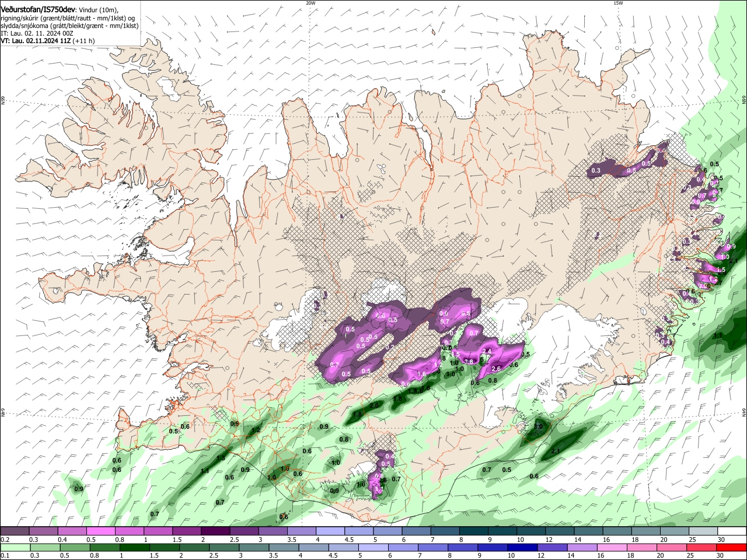Click the gray-purple 0.2–0.3 swatch in top legend

(15, 531)
